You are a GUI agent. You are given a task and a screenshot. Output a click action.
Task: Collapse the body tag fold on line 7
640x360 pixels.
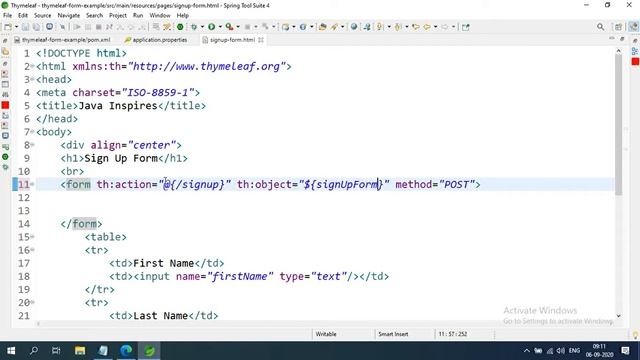click(x=32, y=131)
